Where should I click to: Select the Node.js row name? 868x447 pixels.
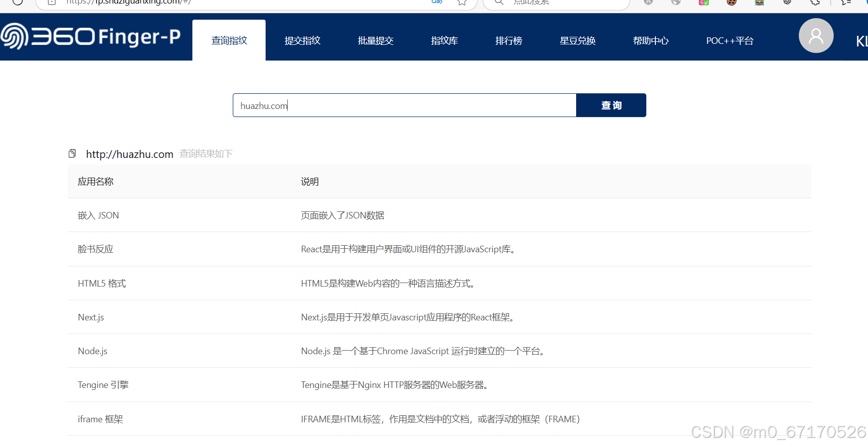92,351
